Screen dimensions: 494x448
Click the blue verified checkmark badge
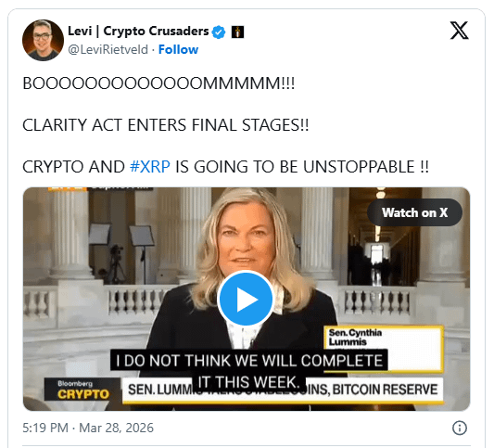pos(219,32)
